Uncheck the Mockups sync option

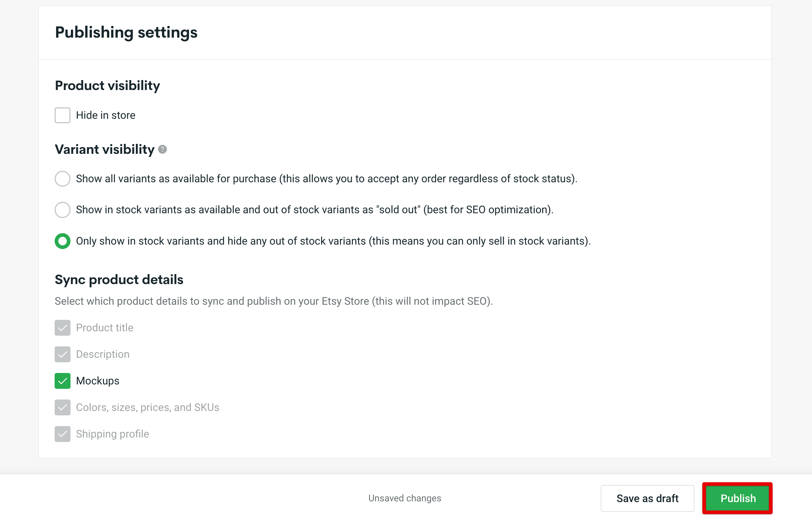(x=62, y=381)
